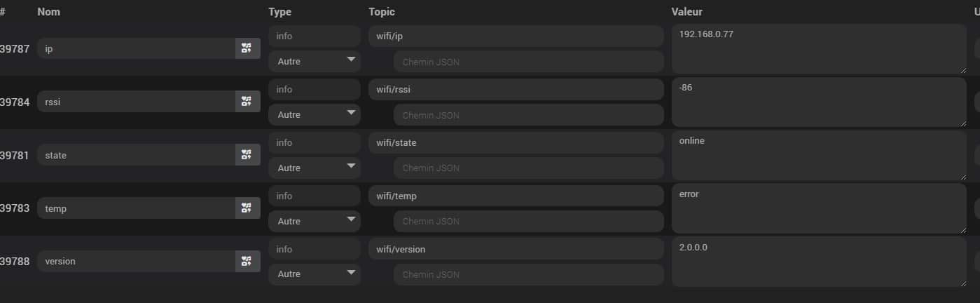
Task: Click the wifi/version topic field
Action: (x=516, y=249)
